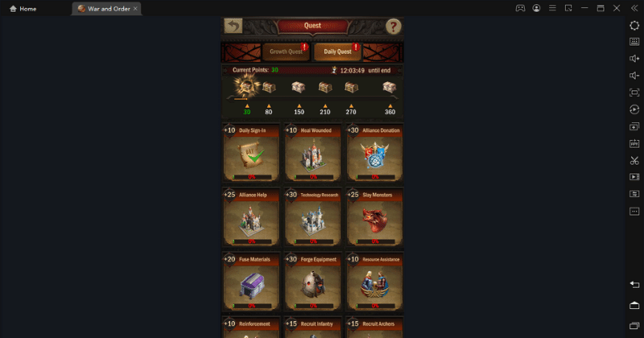Click the back arrow in Quest header
The image size is (644, 338).
click(233, 27)
